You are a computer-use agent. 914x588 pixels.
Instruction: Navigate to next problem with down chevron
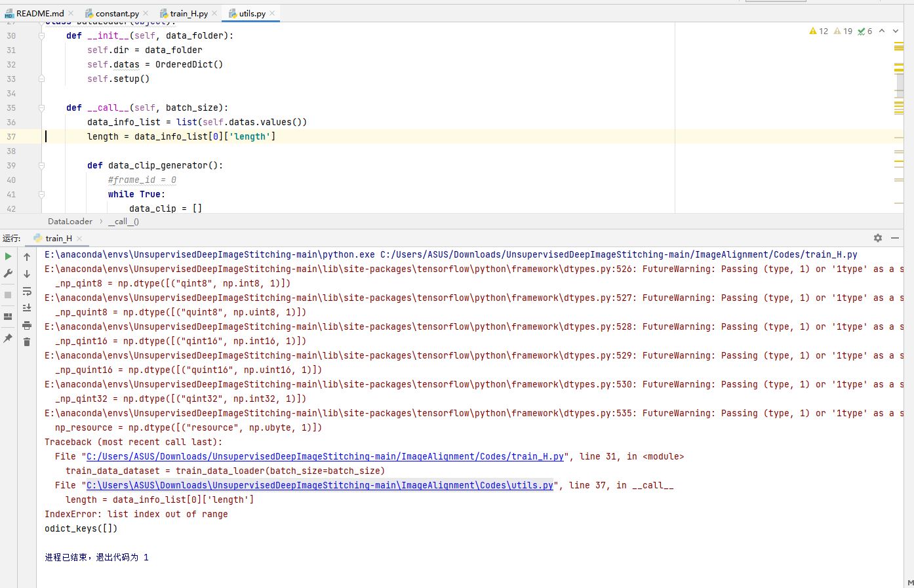(896, 31)
